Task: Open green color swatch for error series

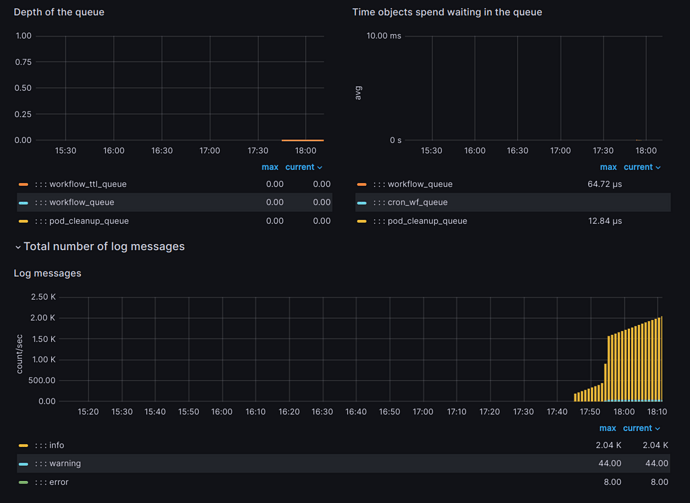Action: (23, 482)
